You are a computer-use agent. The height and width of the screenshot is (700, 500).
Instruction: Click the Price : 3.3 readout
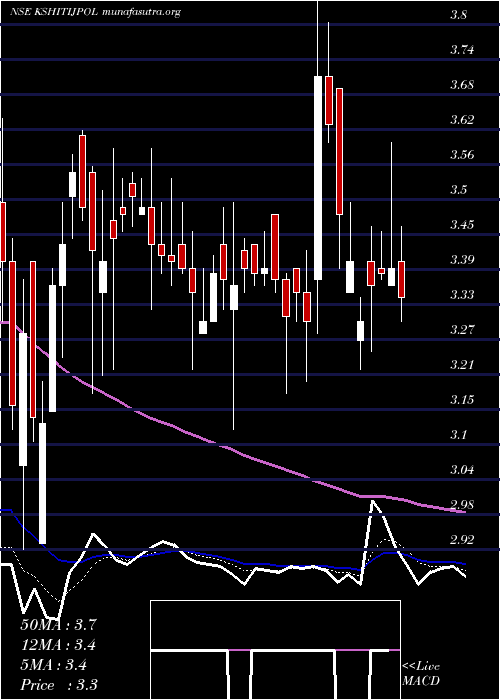tap(59, 685)
